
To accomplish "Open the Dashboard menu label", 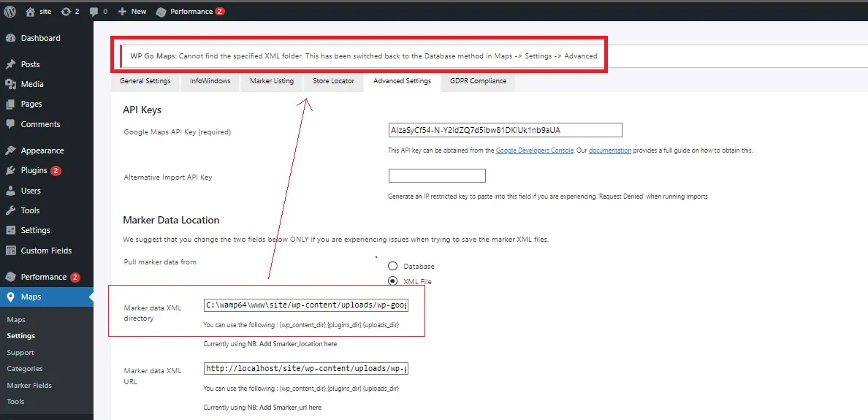I will click(40, 38).
